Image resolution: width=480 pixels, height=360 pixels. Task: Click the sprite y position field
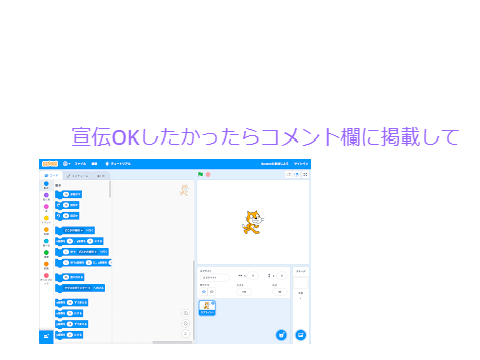[282, 276]
